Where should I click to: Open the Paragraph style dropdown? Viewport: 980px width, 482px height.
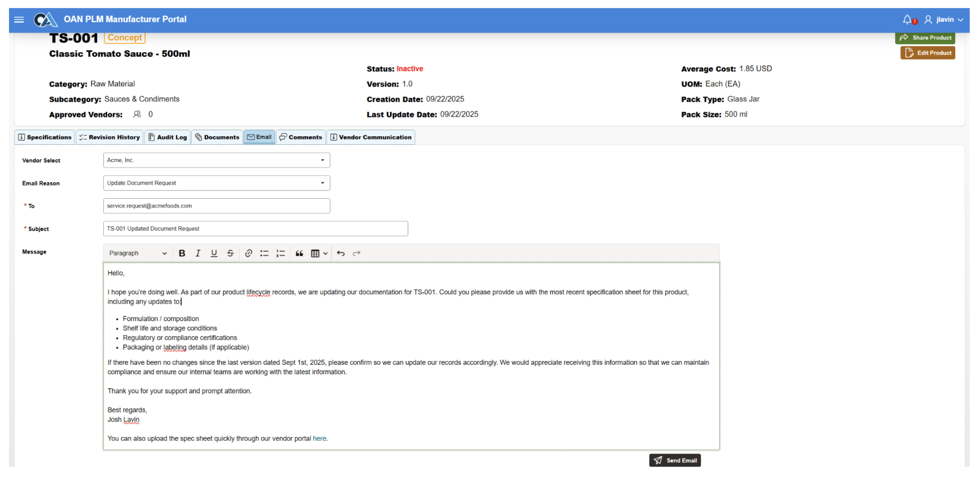(x=137, y=253)
